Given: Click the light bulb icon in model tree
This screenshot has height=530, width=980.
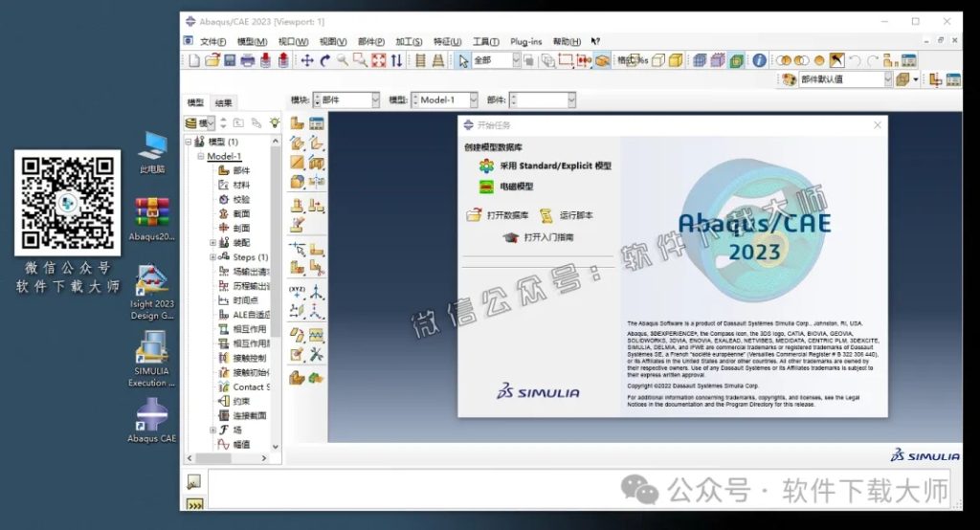Looking at the screenshot, I should pos(275,122).
